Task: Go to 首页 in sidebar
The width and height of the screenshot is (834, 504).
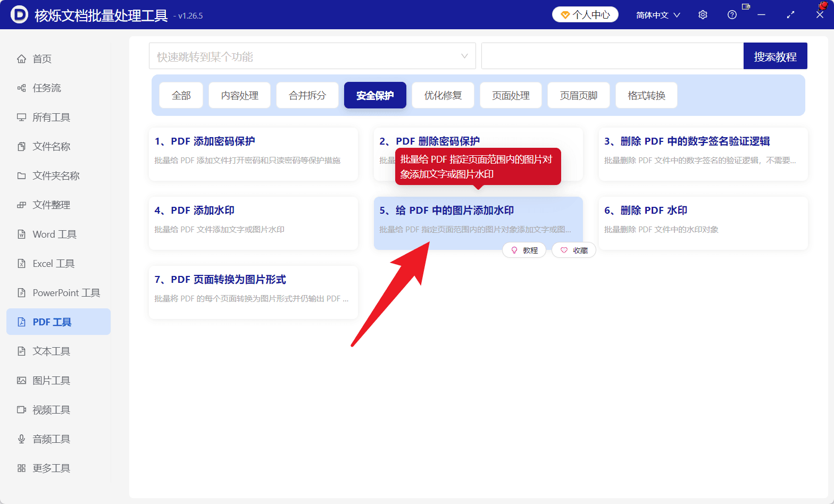Action: point(59,58)
